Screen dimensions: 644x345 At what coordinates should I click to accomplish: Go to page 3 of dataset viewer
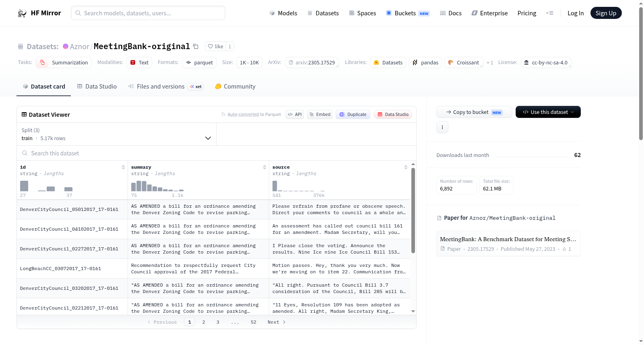(x=218, y=322)
